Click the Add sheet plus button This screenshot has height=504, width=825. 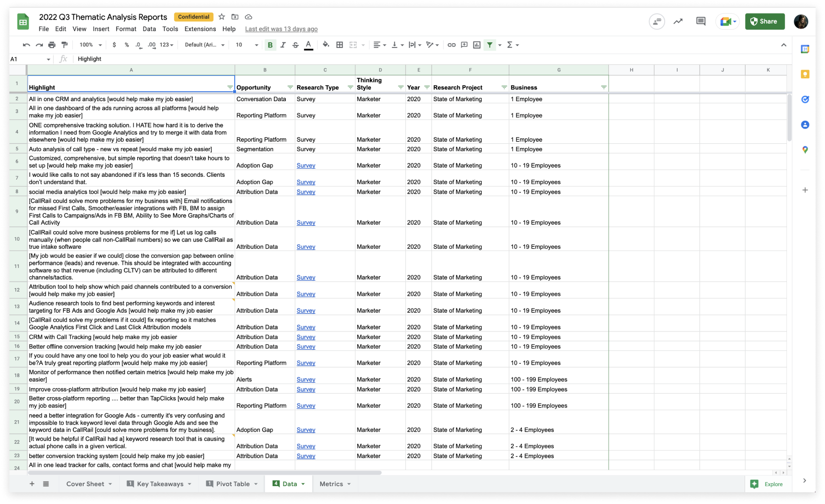point(32,484)
